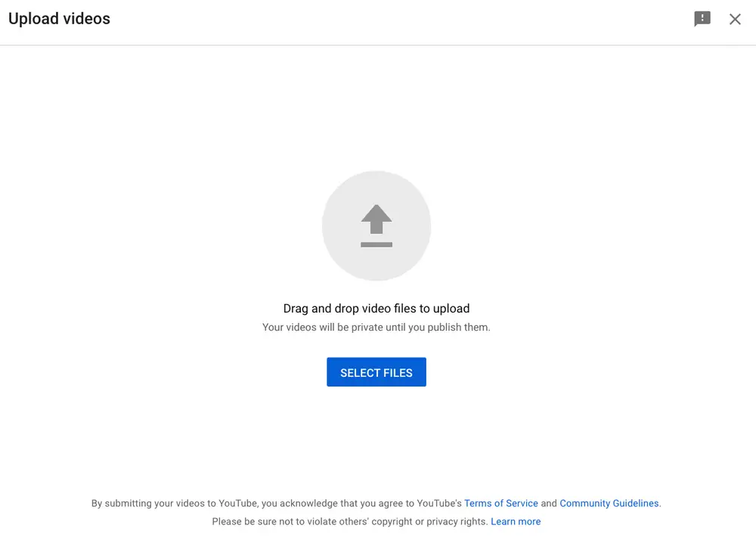Select files using the blue button
756x547 pixels.
(376, 371)
